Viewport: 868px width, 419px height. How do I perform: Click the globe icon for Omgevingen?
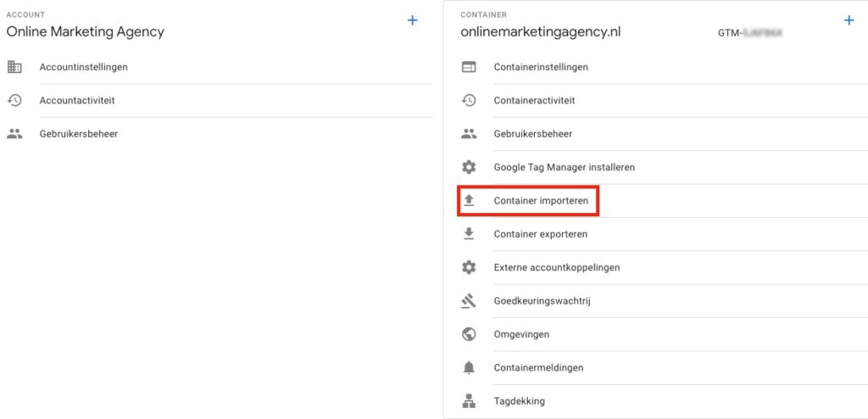point(469,334)
